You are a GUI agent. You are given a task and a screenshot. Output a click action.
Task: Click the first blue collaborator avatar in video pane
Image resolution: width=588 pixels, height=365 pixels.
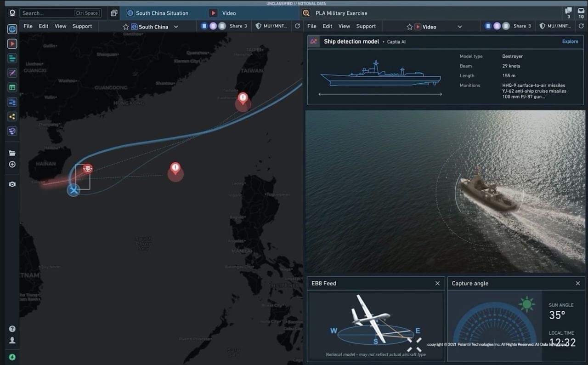click(488, 26)
